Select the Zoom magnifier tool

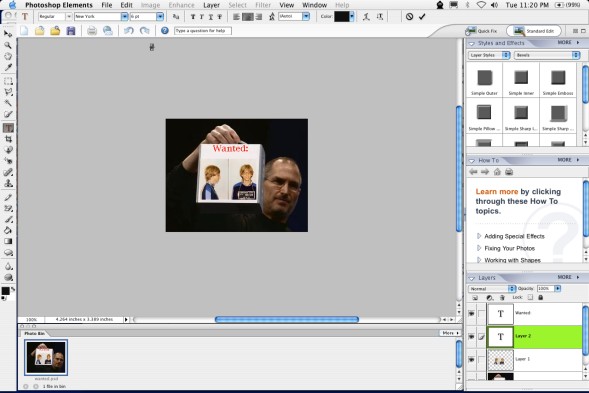[x=8, y=45]
